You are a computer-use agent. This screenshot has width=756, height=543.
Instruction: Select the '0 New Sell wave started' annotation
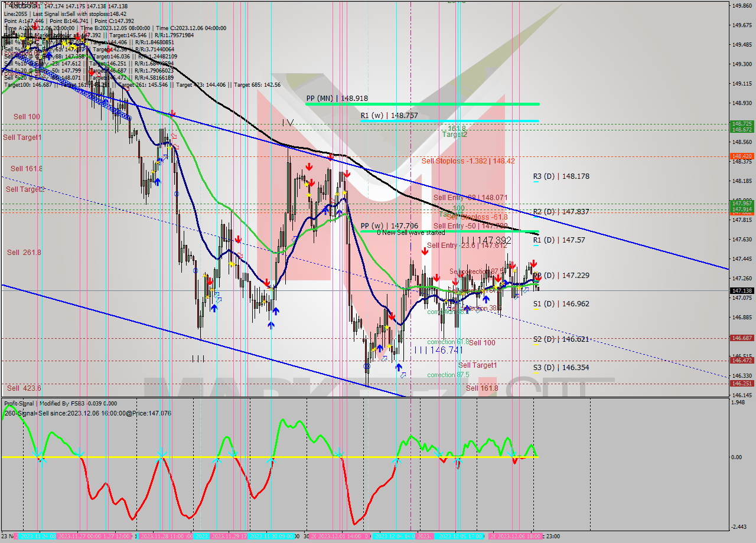click(412, 233)
